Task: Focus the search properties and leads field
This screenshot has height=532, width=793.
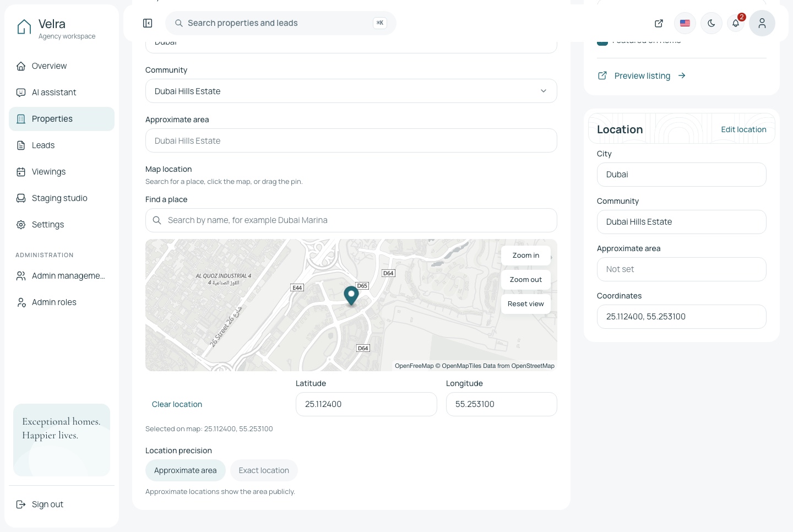Action: tap(281, 23)
